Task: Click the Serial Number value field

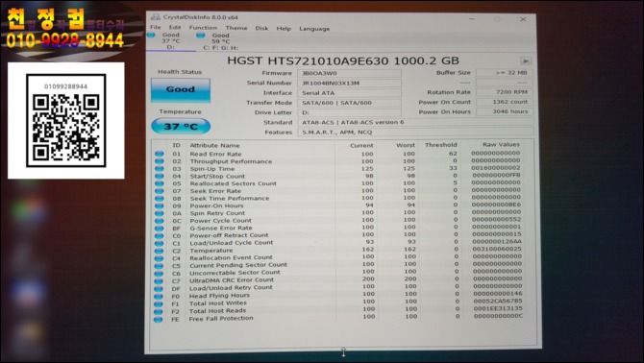Action: click(349, 83)
